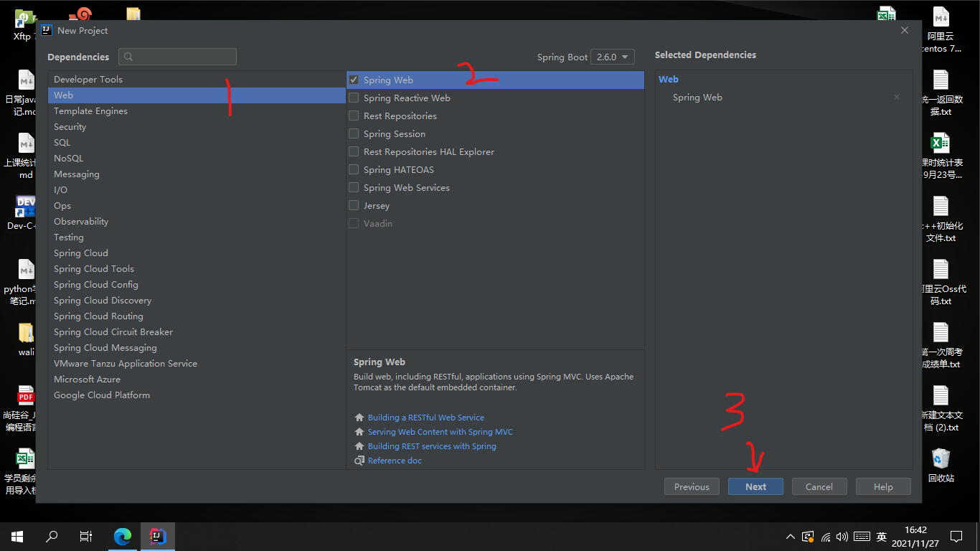Screen dimensions: 980x551
Task: Select Spring Cloud Routing category
Action: pyautogui.click(x=197, y=316)
